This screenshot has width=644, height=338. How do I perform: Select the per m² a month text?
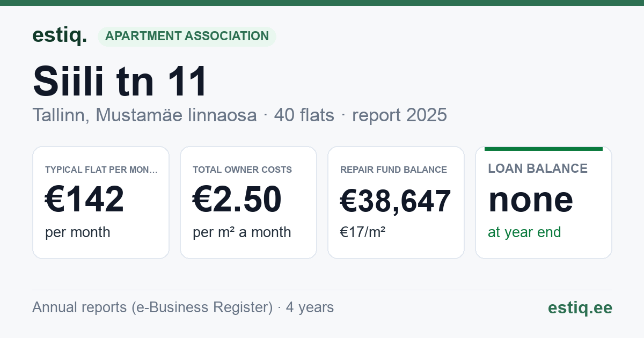241,232
